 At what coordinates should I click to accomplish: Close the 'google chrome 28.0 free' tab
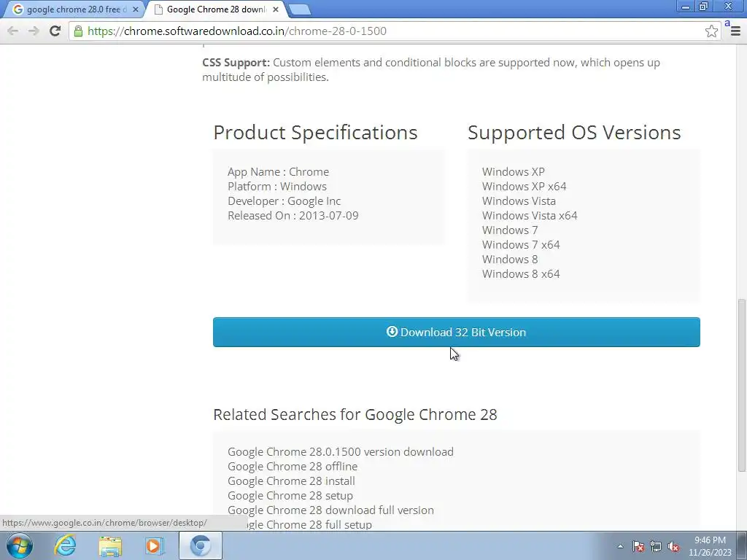coord(135,9)
